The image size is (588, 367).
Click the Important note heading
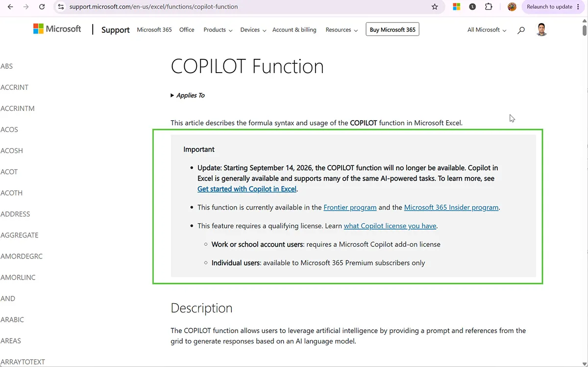pyautogui.click(x=199, y=149)
